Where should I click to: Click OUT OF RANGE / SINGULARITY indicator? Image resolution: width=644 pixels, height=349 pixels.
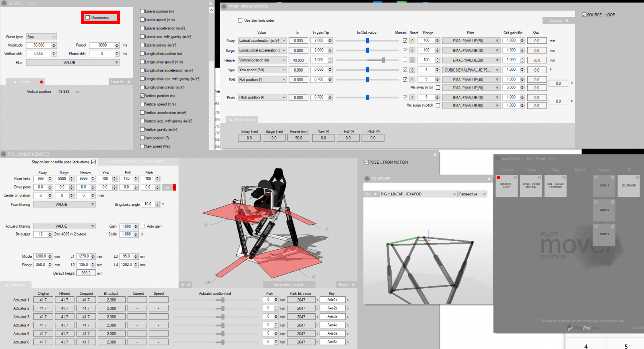click(138, 162)
